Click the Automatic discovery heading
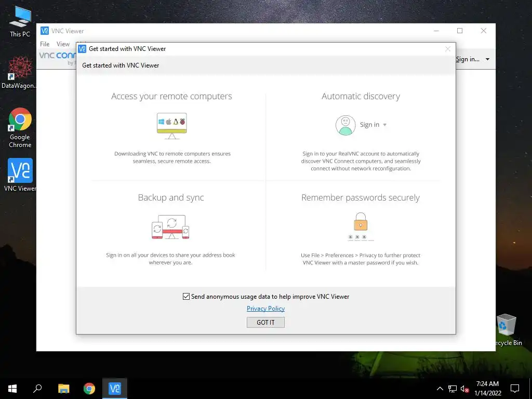 [361, 96]
